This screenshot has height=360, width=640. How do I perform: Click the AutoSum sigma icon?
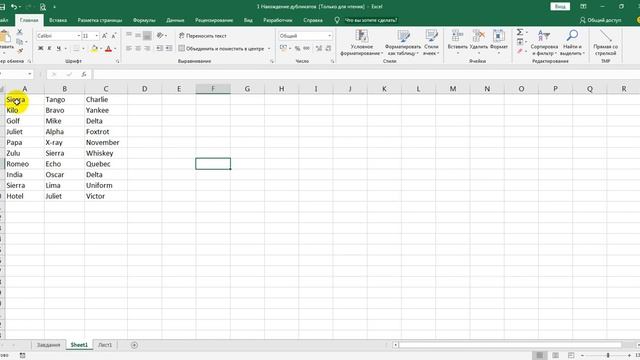[520, 32]
